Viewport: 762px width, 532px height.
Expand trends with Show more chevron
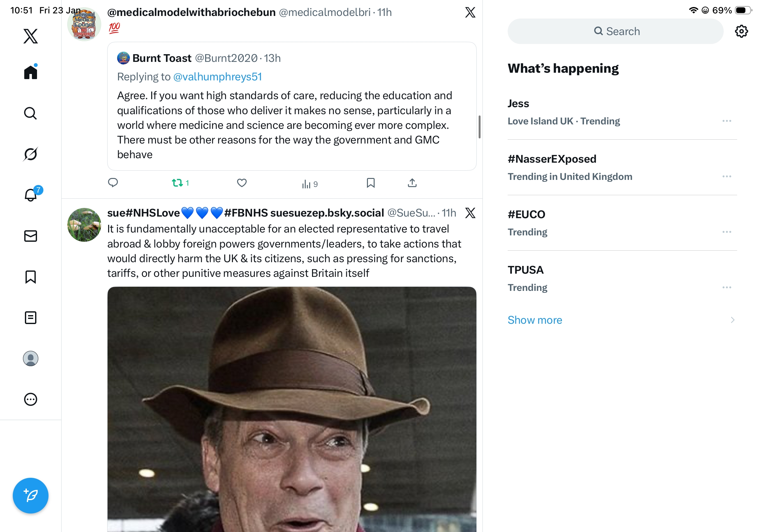732,320
